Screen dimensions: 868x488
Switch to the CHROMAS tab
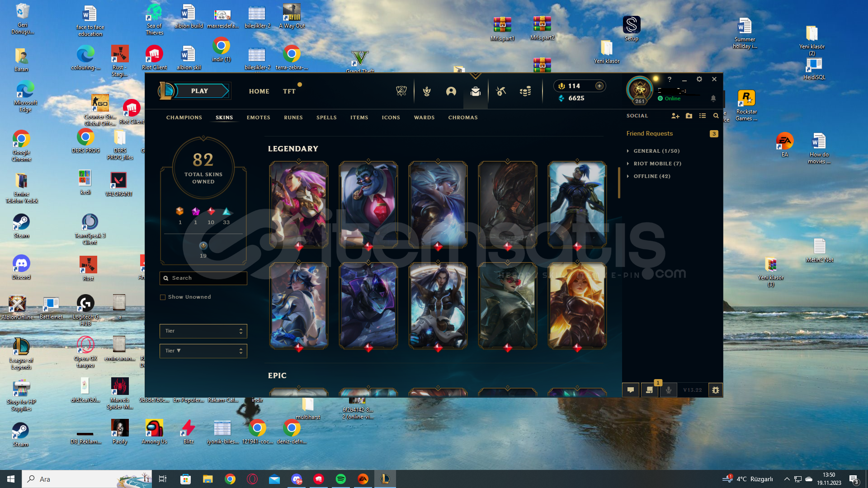click(x=462, y=117)
